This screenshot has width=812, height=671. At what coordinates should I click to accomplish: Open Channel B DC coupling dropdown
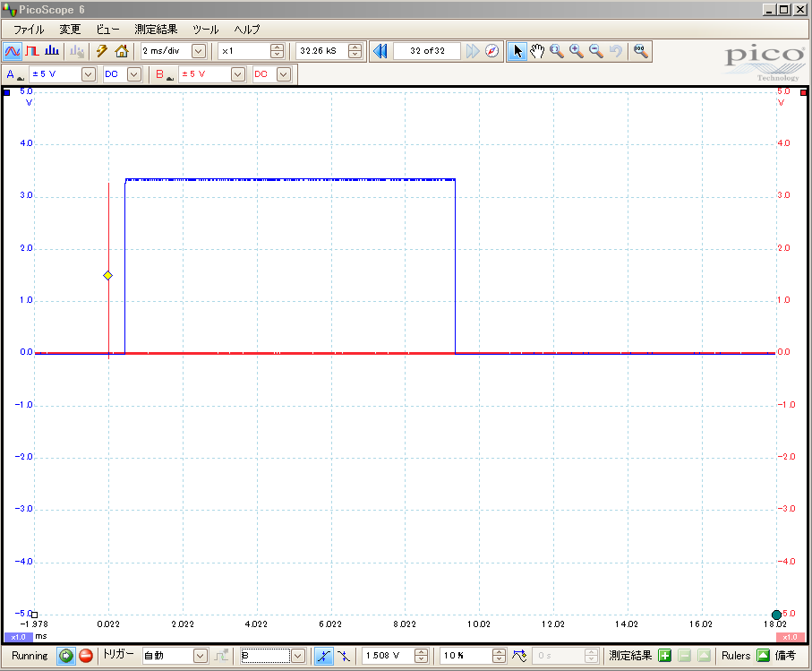point(283,74)
